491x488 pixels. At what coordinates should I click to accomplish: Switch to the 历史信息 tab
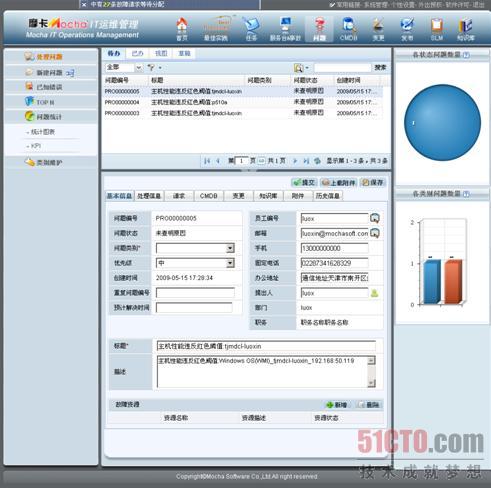(328, 196)
